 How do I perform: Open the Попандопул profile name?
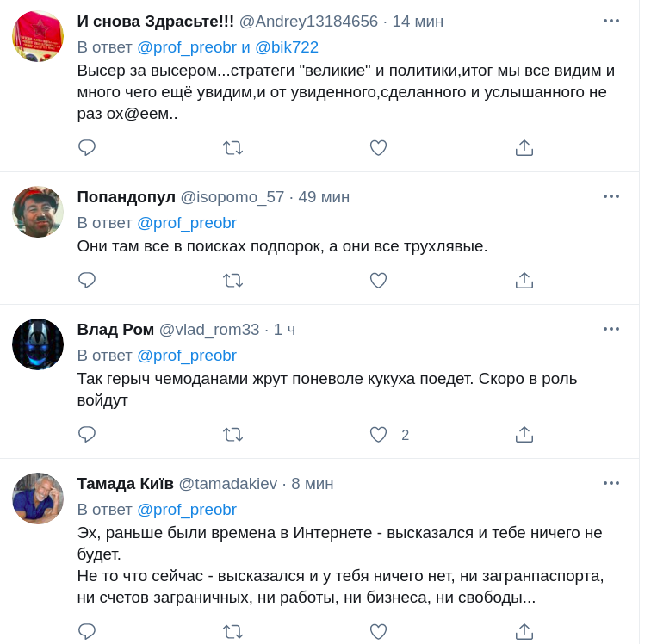pyautogui.click(x=126, y=197)
